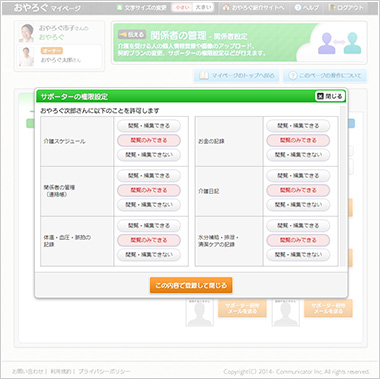Click the 介護スケジュール row label
Viewport: 380px width, 379px height.
pyautogui.click(x=65, y=141)
